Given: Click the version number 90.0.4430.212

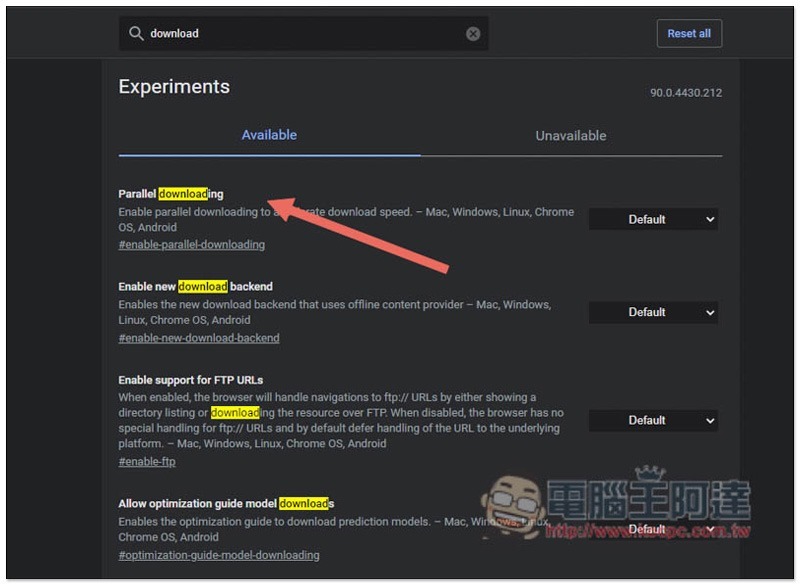Looking at the screenshot, I should click(686, 93).
